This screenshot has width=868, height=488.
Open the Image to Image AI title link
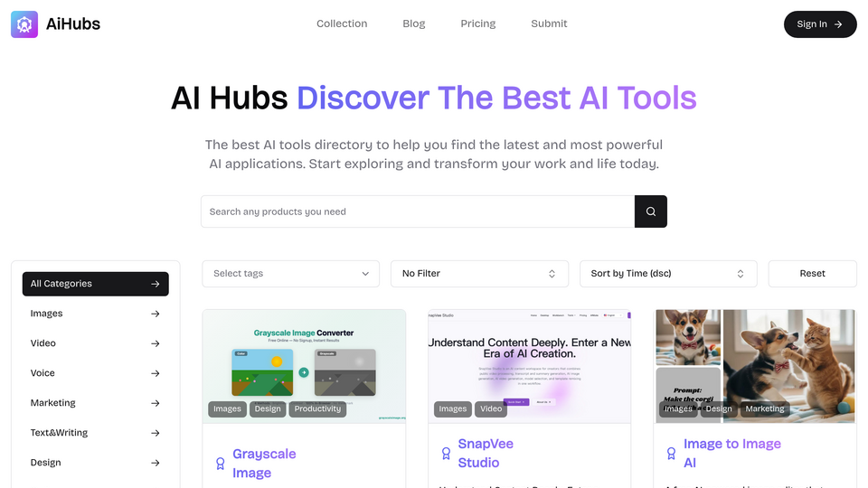tap(731, 453)
